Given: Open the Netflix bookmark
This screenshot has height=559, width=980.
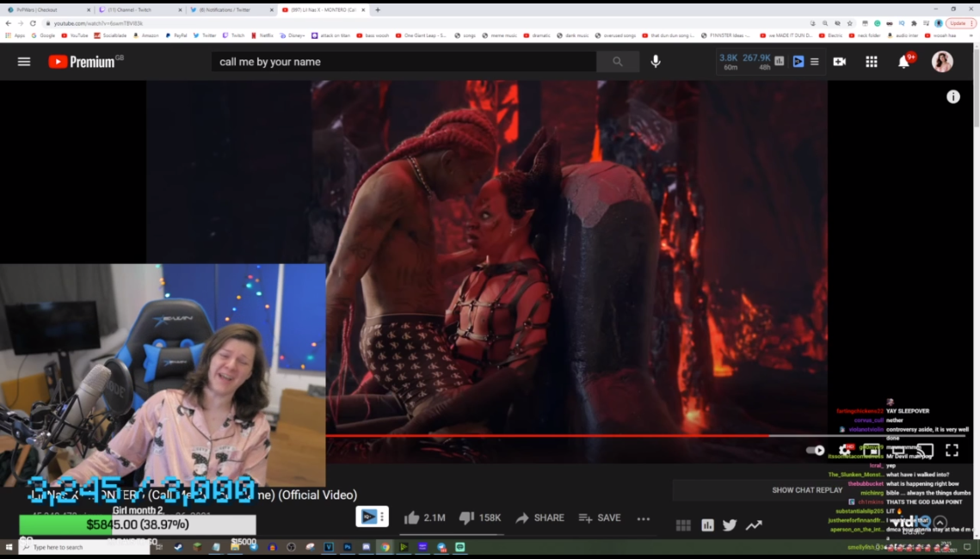Looking at the screenshot, I should tap(262, 35).
